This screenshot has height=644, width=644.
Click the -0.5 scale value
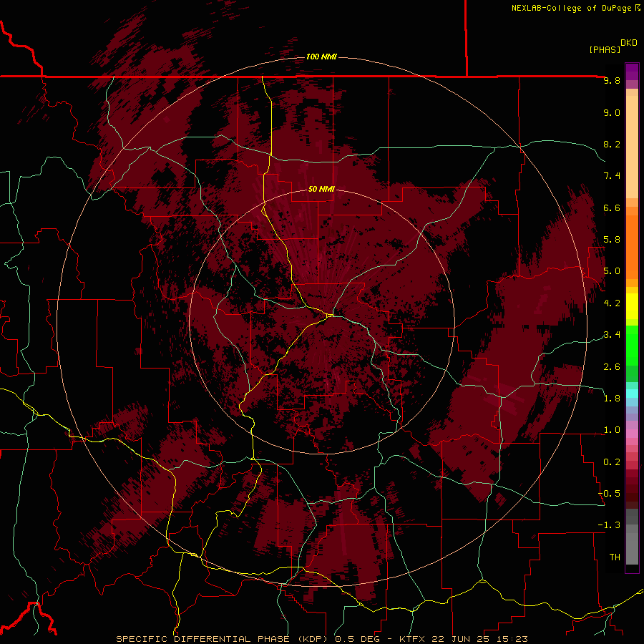[x=609, y=494]
